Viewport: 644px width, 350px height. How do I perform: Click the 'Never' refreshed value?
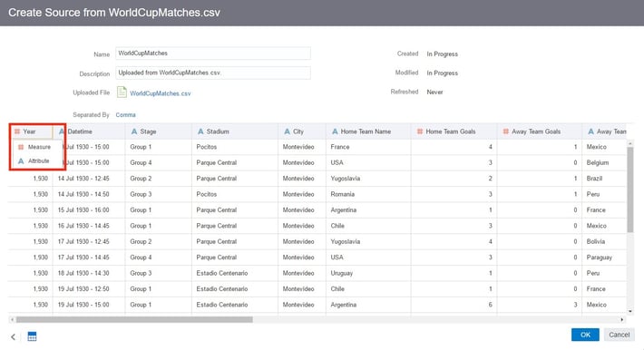434,92
